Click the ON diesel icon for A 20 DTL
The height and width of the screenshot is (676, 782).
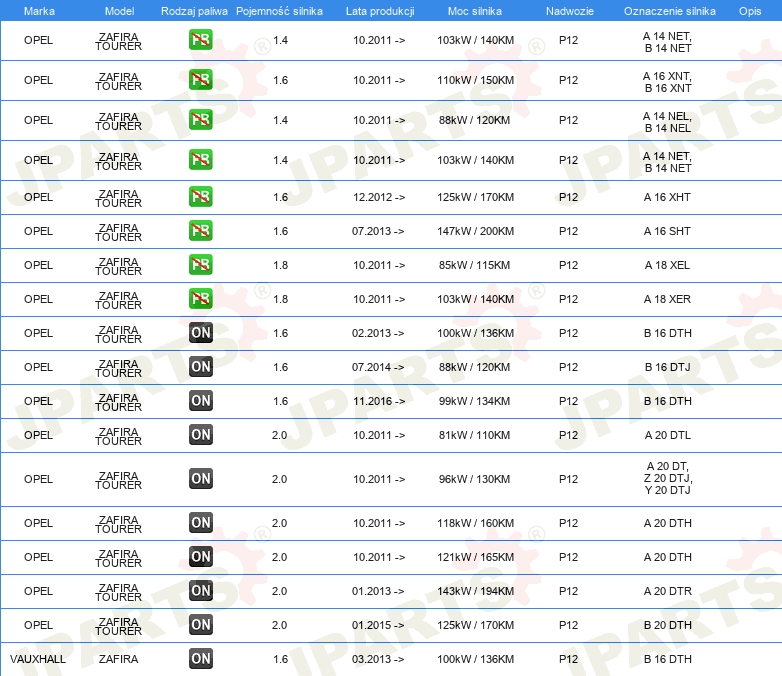point(201,435)
